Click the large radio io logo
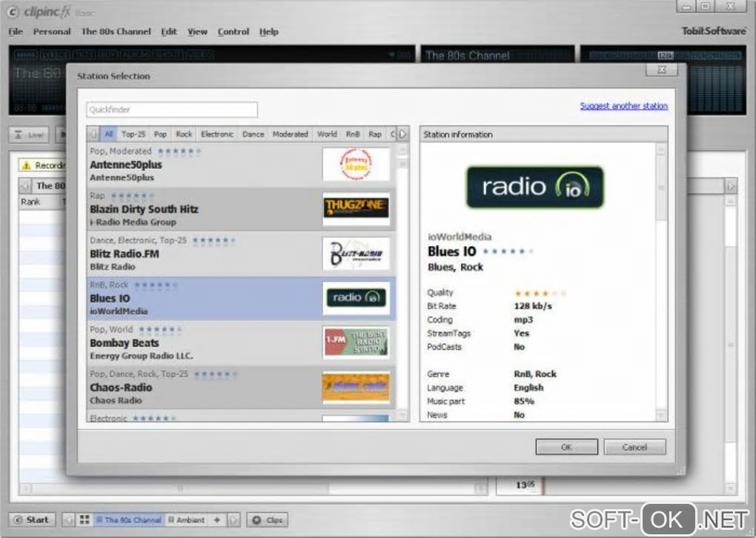The width and height of the screenshot is (756, 538). (x=534, y=187)
